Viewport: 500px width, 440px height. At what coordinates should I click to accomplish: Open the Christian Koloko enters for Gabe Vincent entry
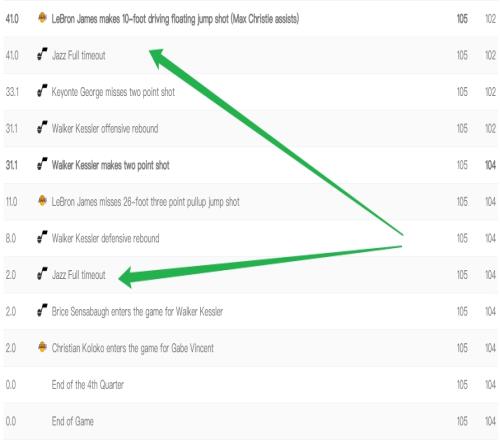[132, 348]
